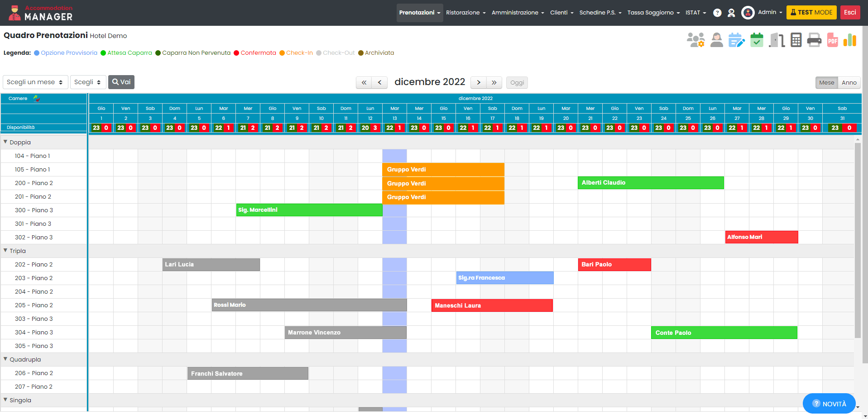Click the green calendar checkmark icon
The width and height of the screenshot is (868, 419).
(x=757, y=40)
